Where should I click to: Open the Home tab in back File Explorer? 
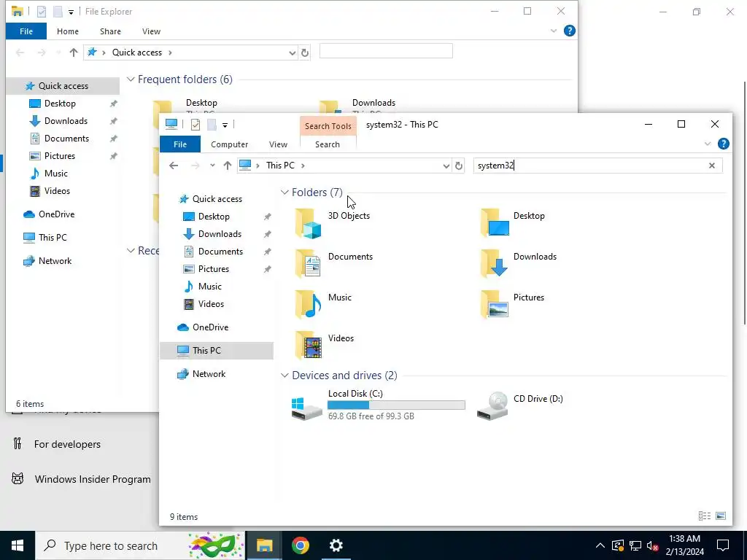[x=68, y=31]
